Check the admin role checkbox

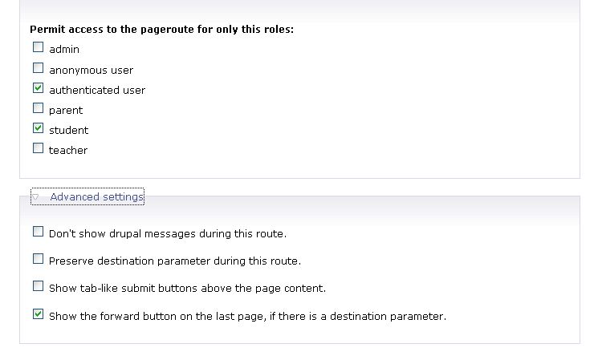38,47
